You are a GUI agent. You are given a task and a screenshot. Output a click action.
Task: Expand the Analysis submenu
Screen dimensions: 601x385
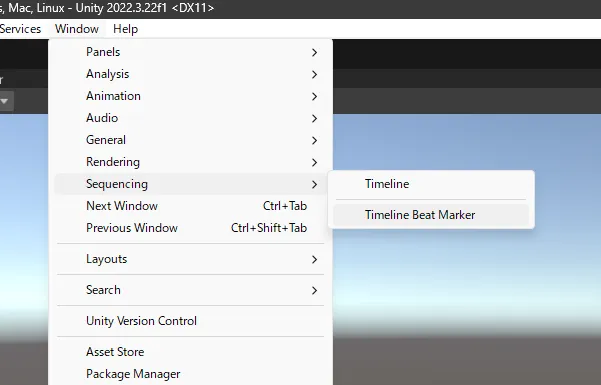click(190, 74)
